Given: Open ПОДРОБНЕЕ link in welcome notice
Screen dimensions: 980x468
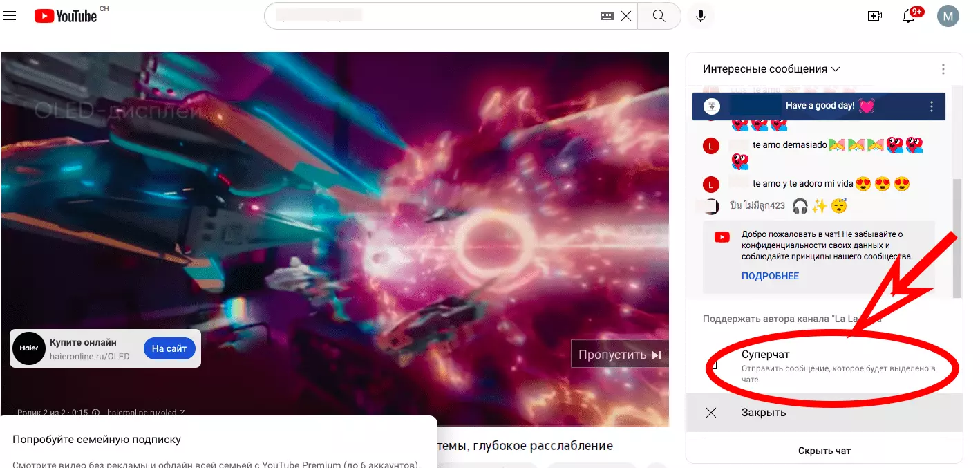Looking at the screenshot, I should pyautogui.click(x=770, y=276).
